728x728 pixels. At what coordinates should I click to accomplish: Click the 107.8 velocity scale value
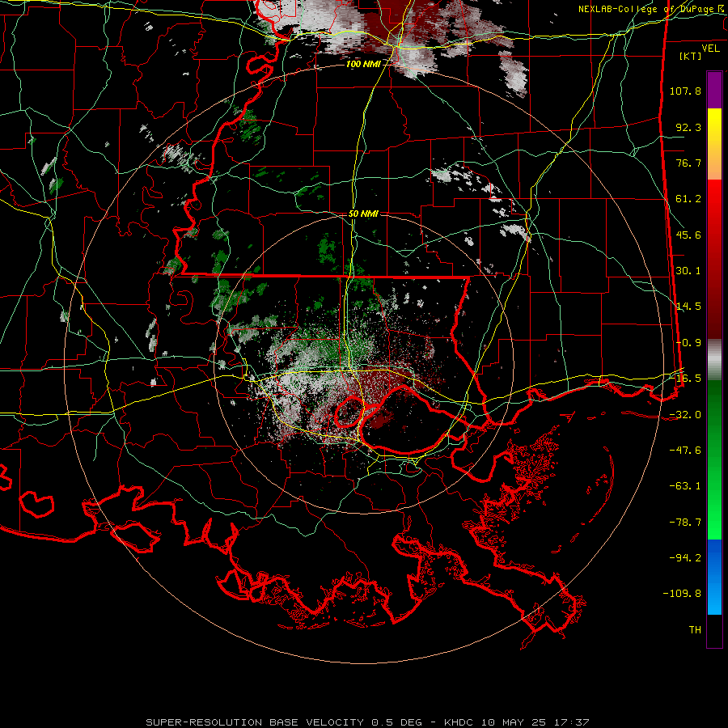point(685,91)
